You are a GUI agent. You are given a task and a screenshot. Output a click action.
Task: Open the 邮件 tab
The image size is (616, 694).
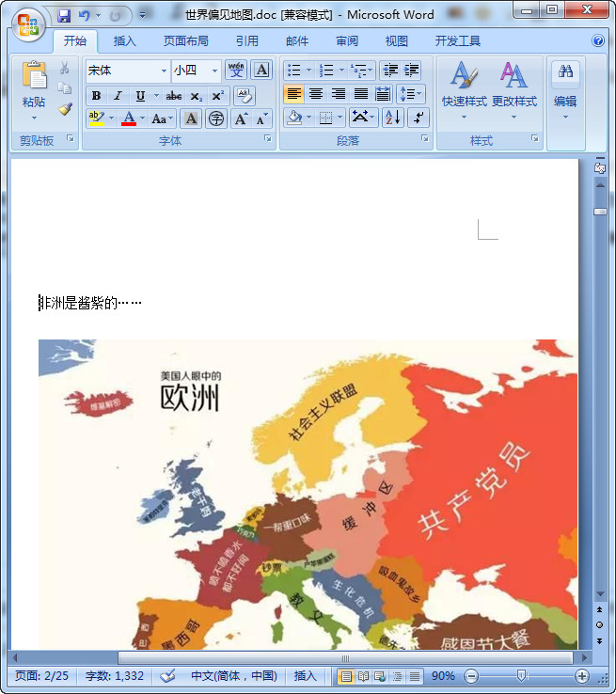tap(297, 41)
